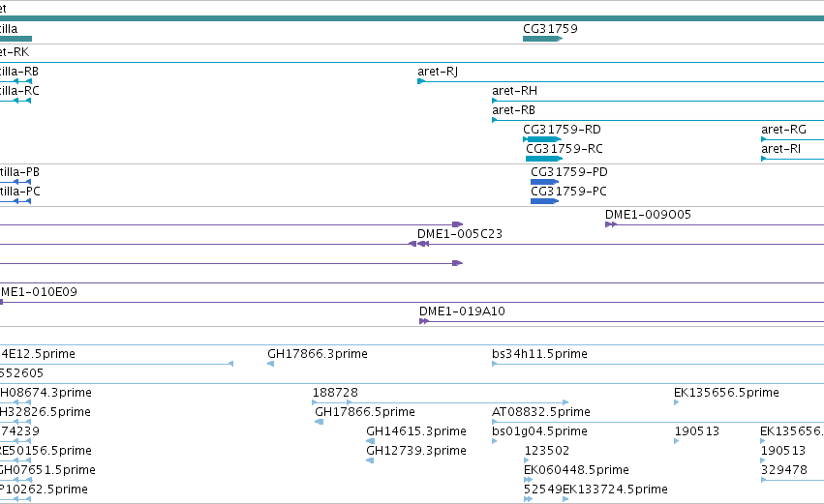Open the AT08832.5prime EST label
The height and width of the screenshot is (504, 824).
(541, 412)
